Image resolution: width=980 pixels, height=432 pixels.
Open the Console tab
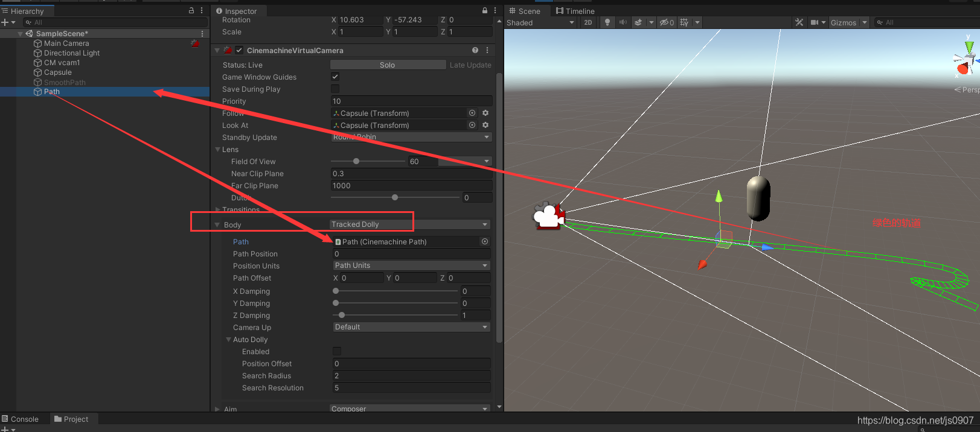(x=21, y=419)
